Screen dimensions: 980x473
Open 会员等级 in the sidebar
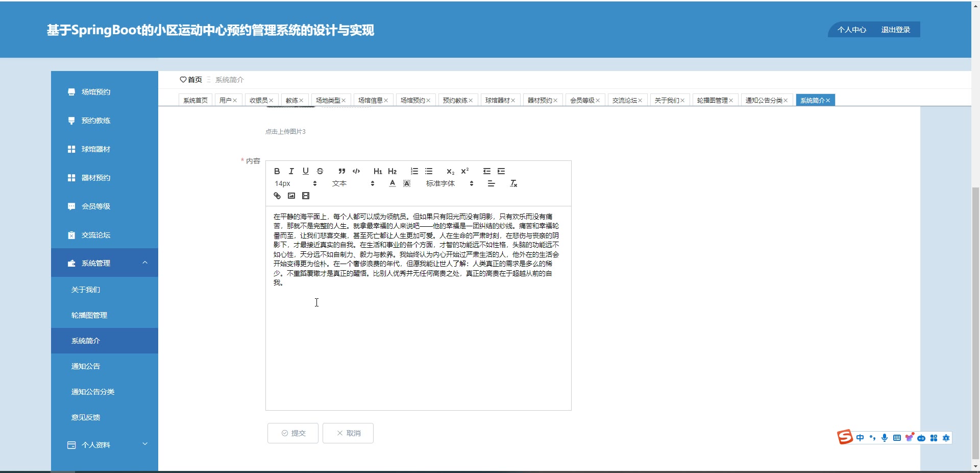(x=105, y=206)
